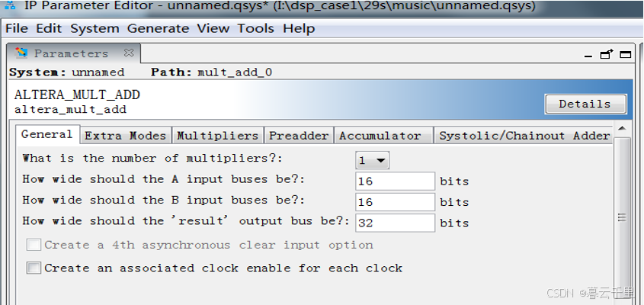Click the A input bus width field
644x305 pixels.
pyautogui.click(x=395, y=181)
